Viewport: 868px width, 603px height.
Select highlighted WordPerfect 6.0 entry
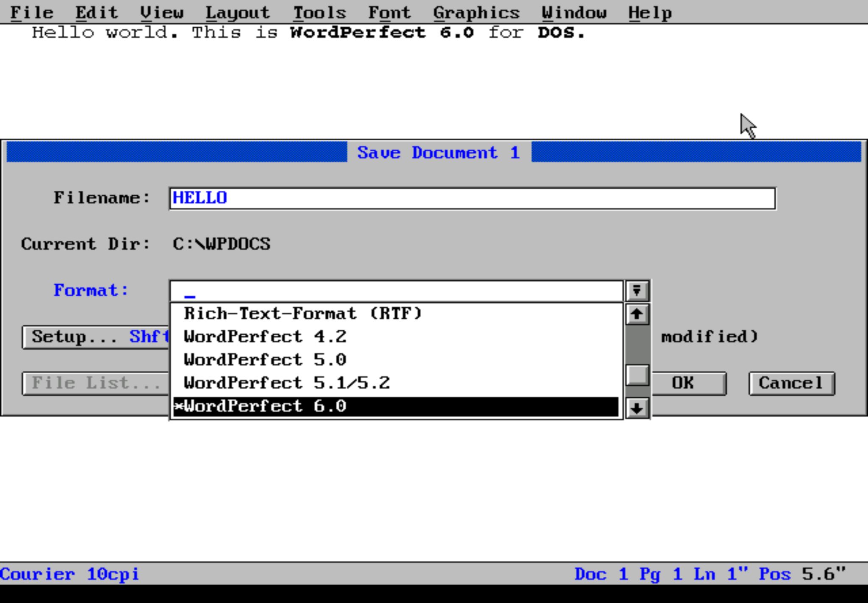tap(265, 406)
